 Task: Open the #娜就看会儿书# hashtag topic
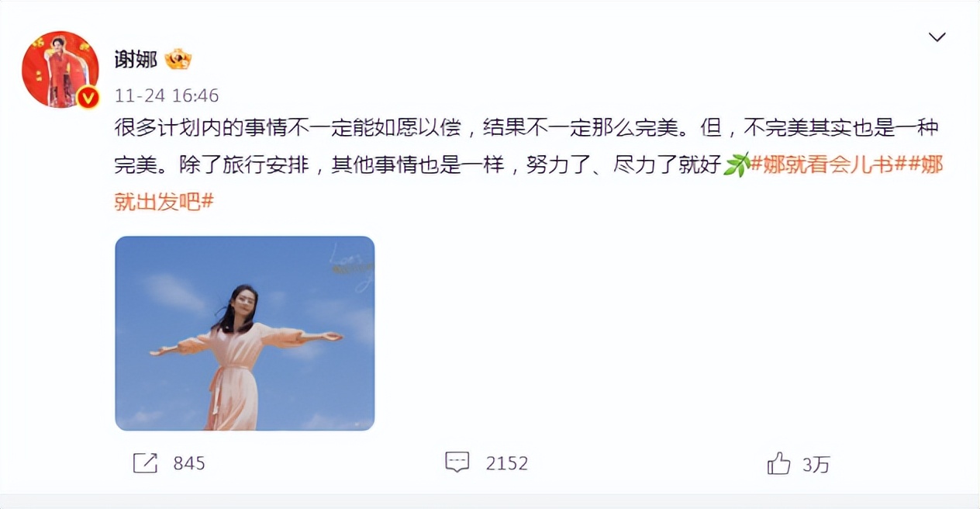[x=825, y=164]
